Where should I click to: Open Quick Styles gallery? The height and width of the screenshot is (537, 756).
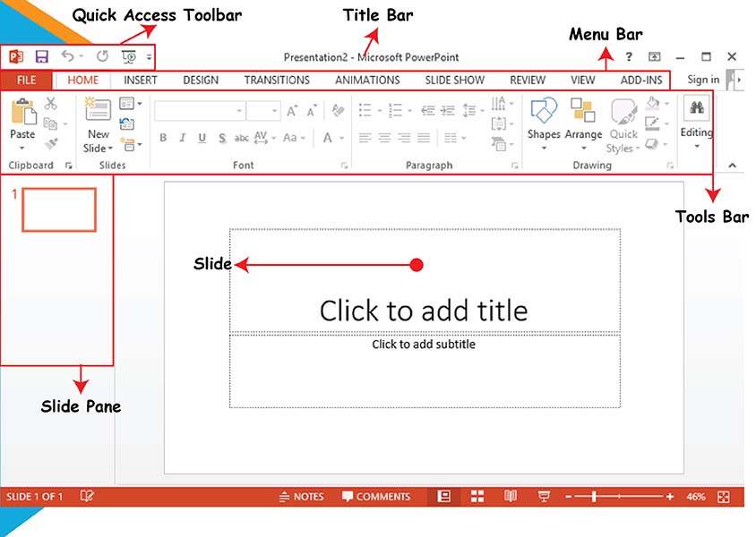click(623, 125)
